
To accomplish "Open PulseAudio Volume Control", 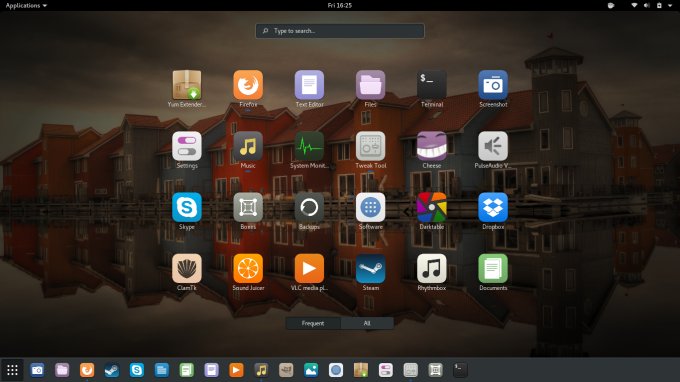I will tap(493, 146).
